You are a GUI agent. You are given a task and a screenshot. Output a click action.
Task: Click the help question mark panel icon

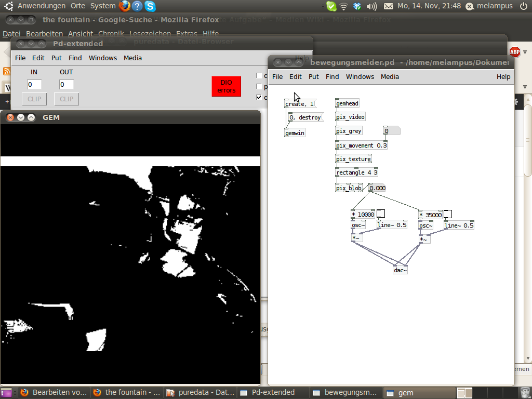[x=137, y=6]
